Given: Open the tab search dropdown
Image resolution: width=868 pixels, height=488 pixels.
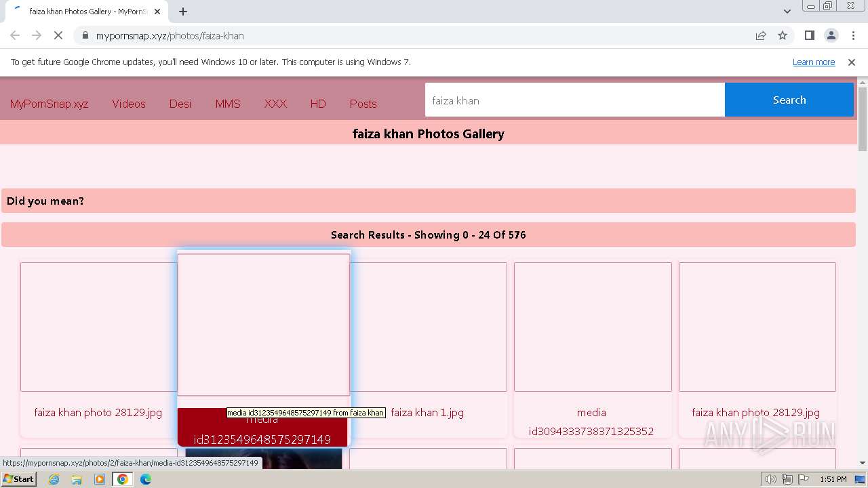Looking at the screenshot, I should pos(787,12).
